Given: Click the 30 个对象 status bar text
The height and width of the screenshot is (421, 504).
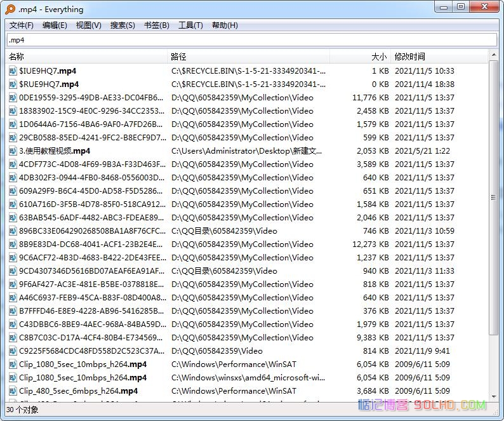Looking at the screenshot, I should tap(22, 410).
